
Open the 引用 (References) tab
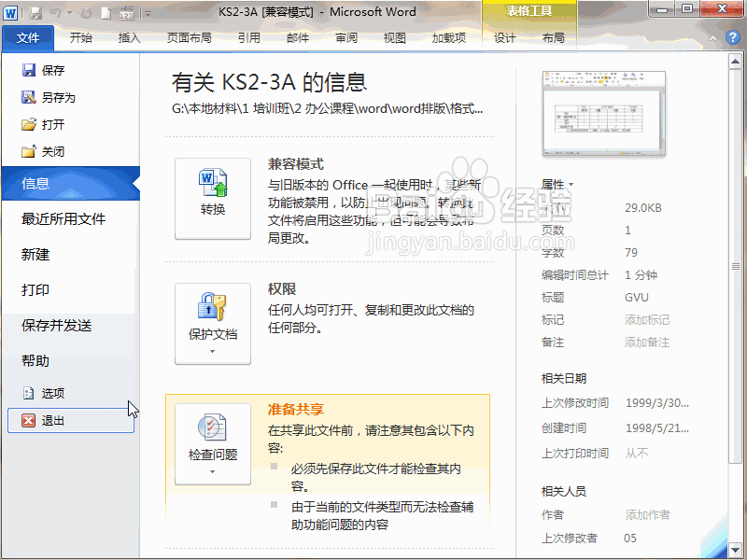click(x=249, y=37)
